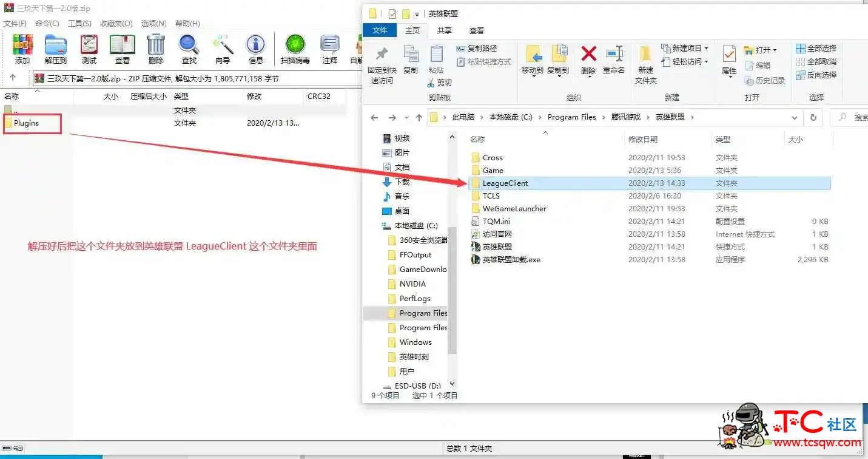Screen dimensions: 868x459
Task: Select the Plugins folder in WinRAR
Action: tap(26, 123)
